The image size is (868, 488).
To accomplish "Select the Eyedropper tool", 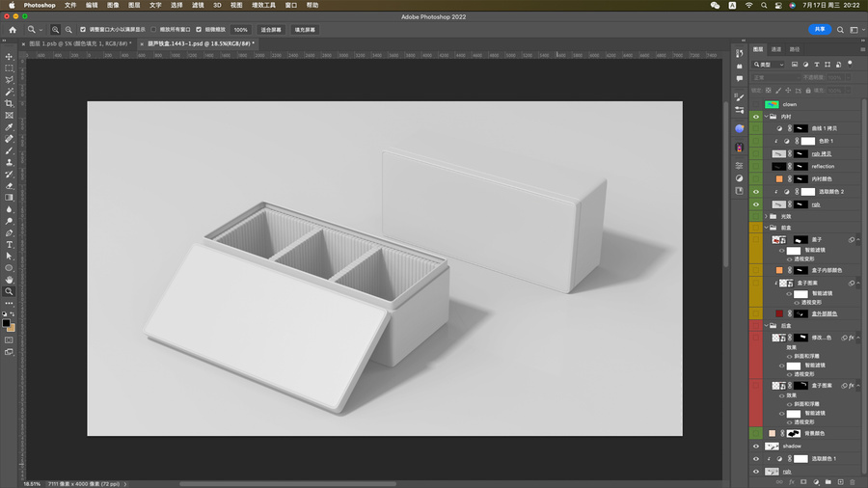I will (9, 127).
